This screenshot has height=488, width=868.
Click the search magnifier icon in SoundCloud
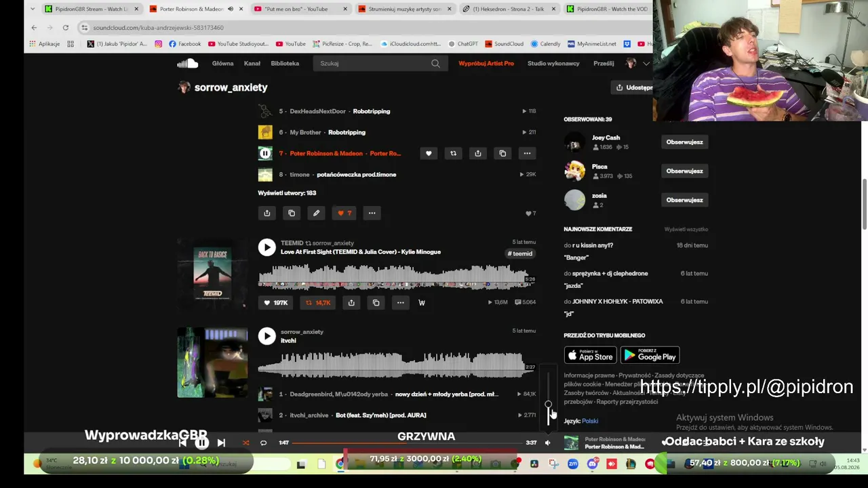pyautogui.click(x=435, y=64)
